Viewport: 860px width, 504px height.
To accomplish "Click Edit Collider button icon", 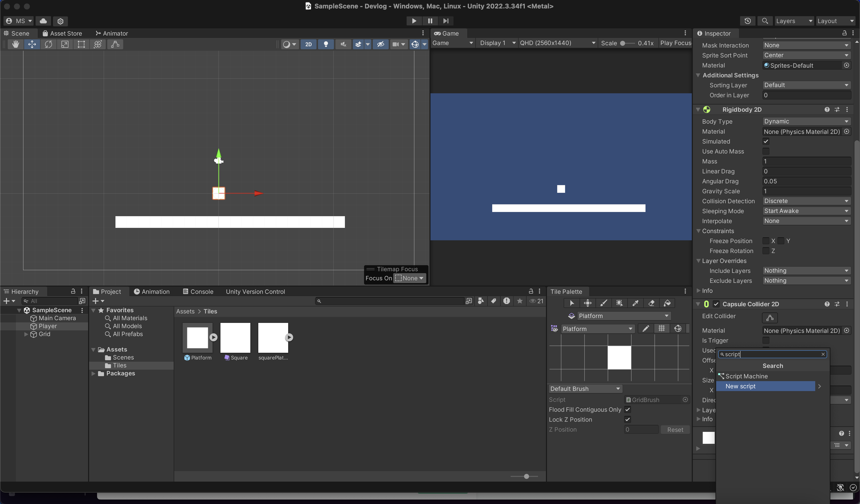I will 770,318.
